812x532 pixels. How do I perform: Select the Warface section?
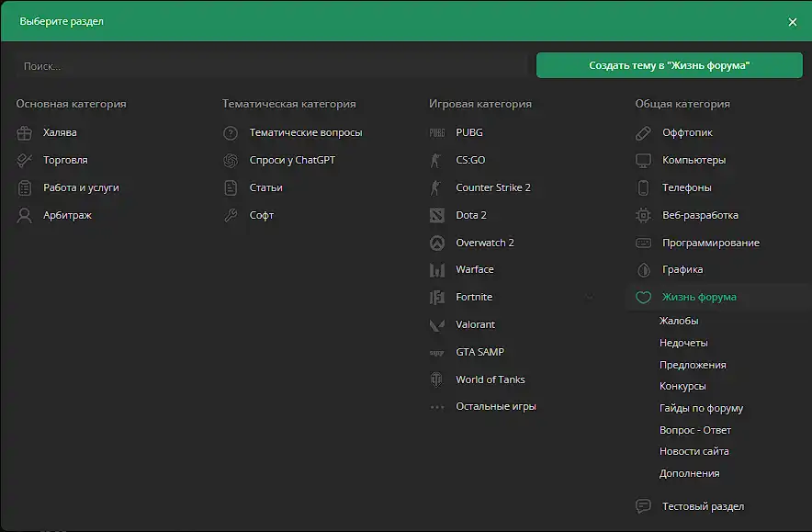pos(474,269)
